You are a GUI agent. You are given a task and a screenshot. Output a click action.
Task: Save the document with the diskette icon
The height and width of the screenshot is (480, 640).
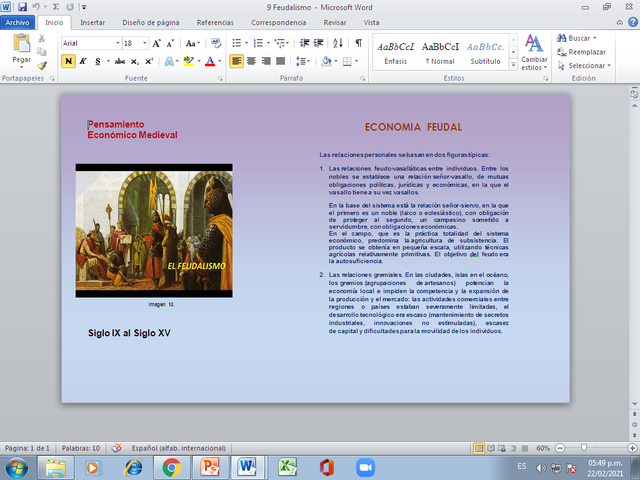click(x=22, y=7)
